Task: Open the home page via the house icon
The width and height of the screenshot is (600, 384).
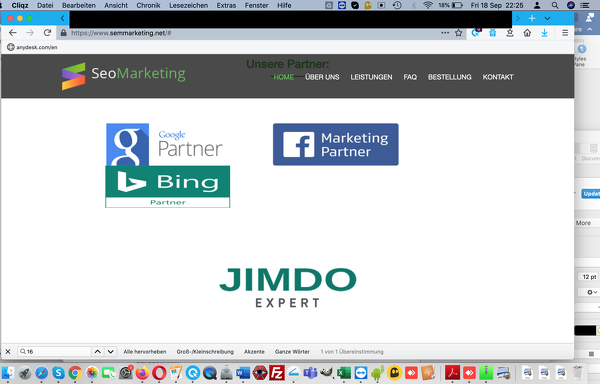Action: (527, 33)
